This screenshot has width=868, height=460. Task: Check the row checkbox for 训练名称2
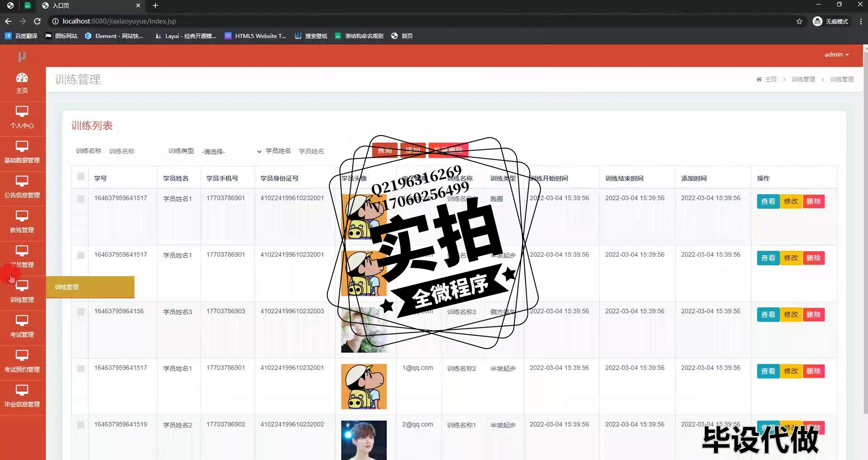tap(81, 368)
